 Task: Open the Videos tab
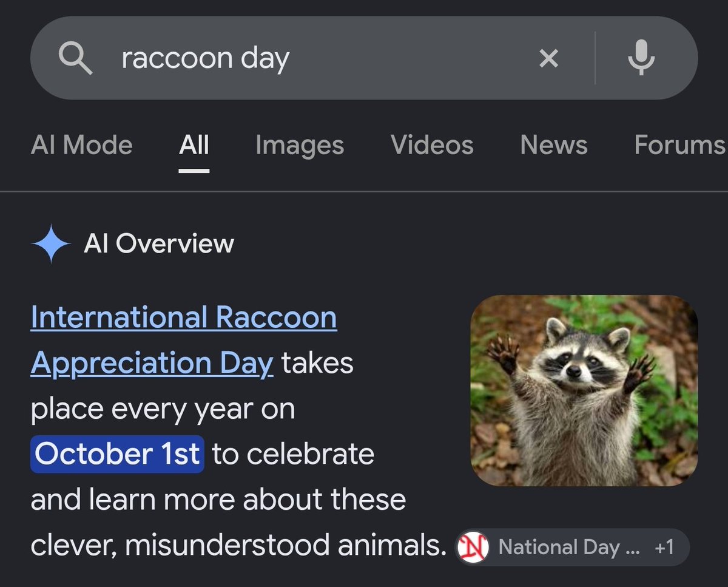(x=432, y=145)
